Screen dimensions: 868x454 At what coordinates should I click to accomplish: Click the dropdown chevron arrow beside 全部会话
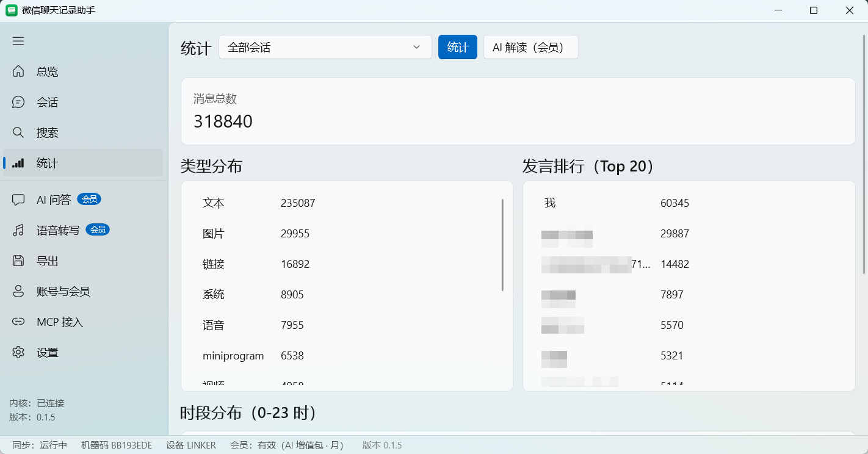[x=417, y=47]
